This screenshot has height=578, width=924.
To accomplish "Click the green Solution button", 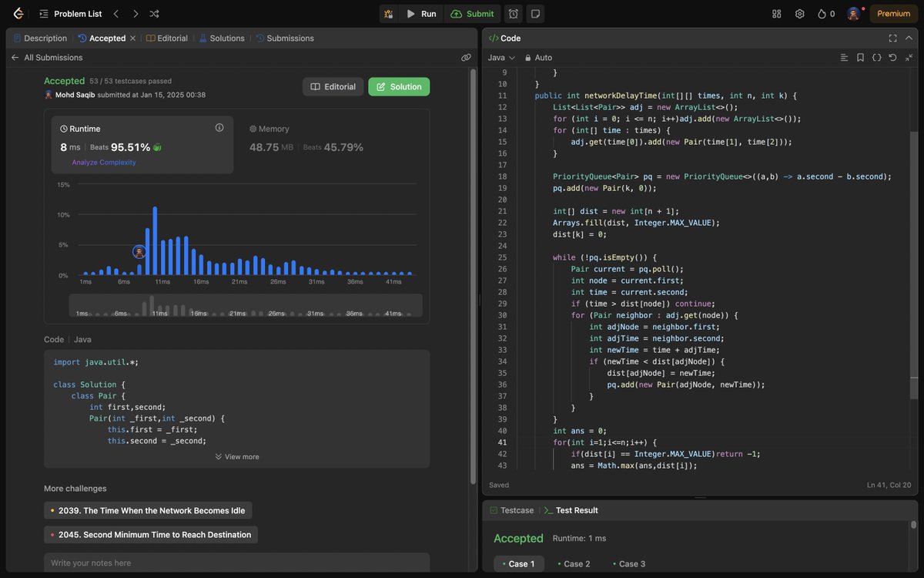I will click(399, 87).
